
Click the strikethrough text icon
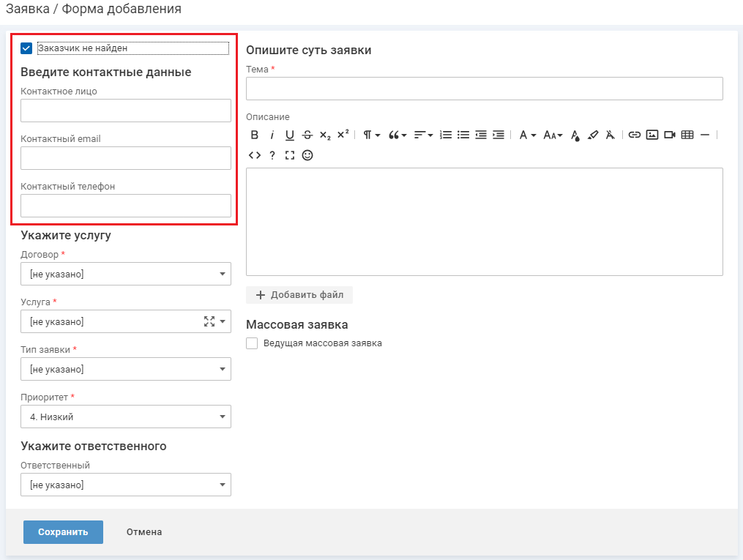[307, 135]
